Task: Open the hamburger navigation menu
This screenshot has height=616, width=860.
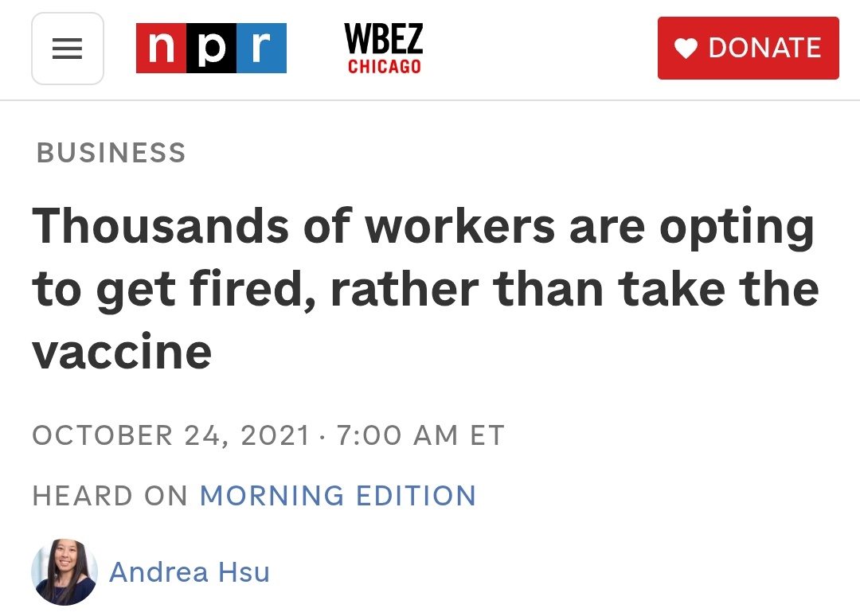Action: pos(68,49)
